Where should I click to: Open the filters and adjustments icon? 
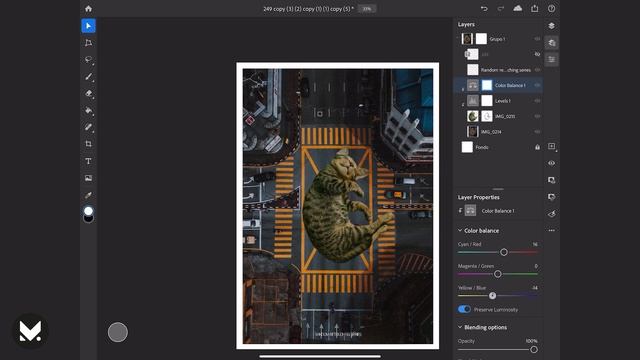click(551, 213)
